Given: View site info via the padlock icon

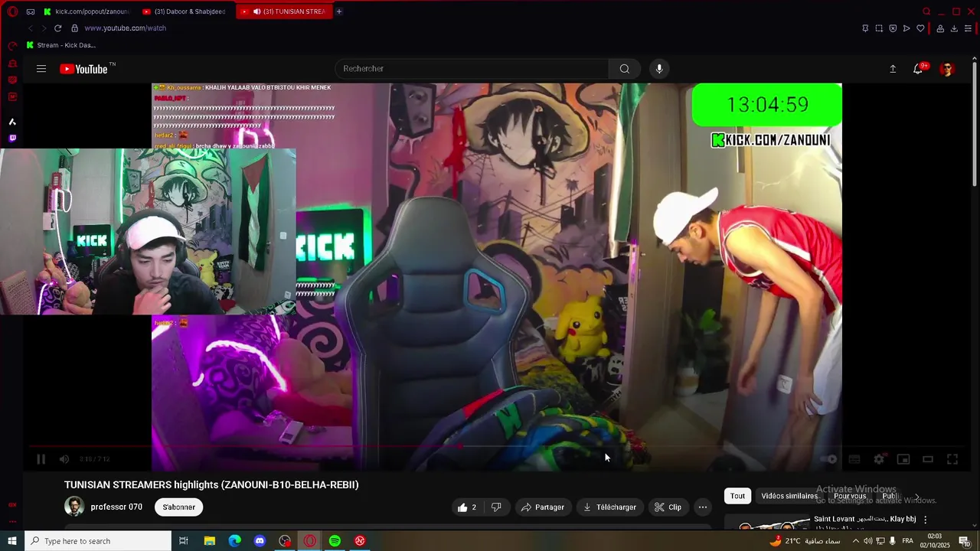Looking at the screenshot, I should 74,28.
